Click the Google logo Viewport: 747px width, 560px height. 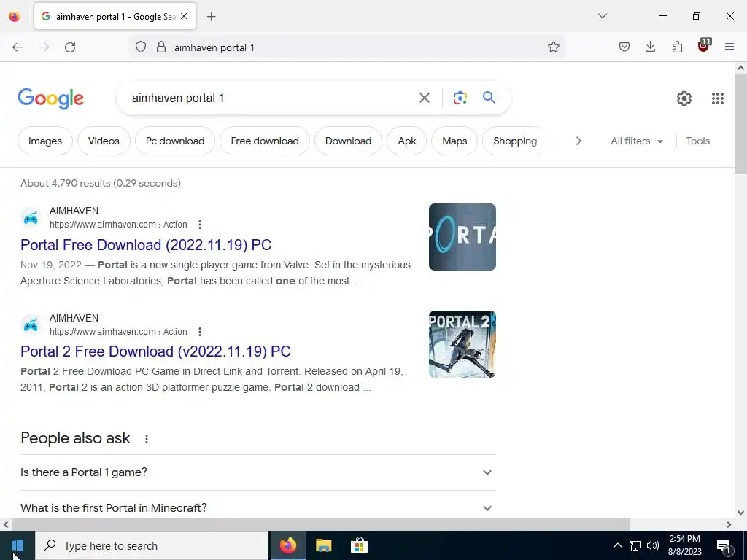coord(50,98)
